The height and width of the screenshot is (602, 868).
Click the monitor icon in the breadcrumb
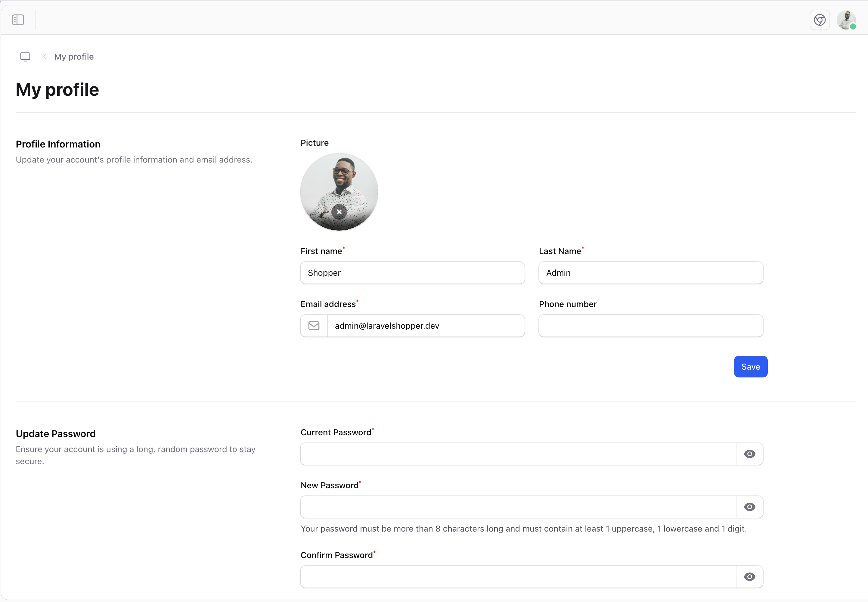[x=25, y=57]
